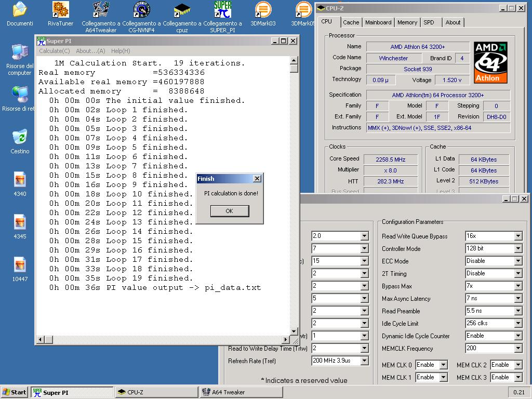Open the Windows Start menu
The height and width of the screenshot is (399, 532).
(14, 392)
